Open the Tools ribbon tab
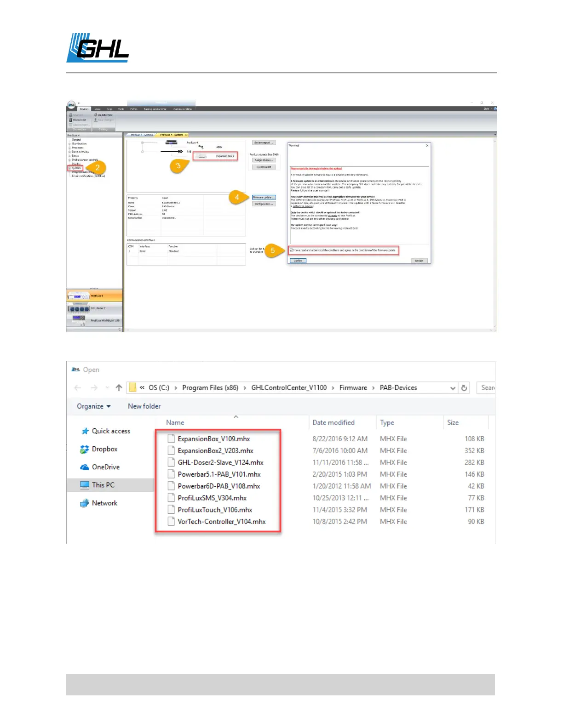 point(121,109)
